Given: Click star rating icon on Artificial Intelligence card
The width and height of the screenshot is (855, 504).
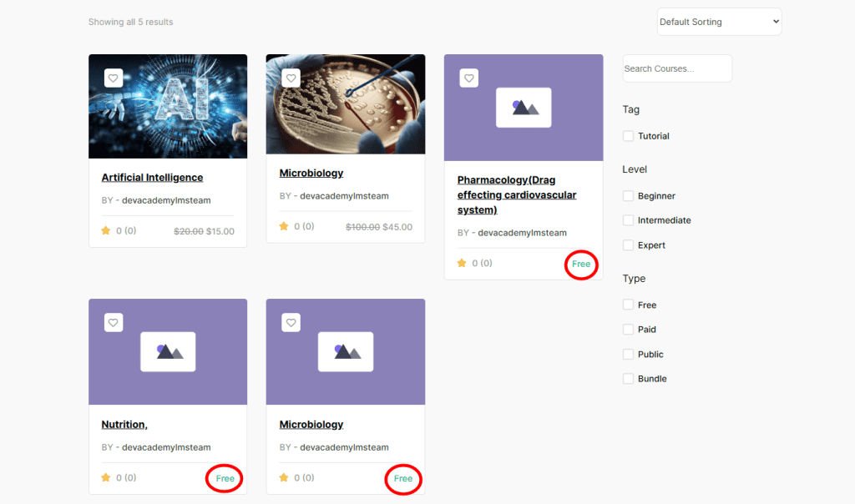Looking at the screenshot, I should click(106, 231).
